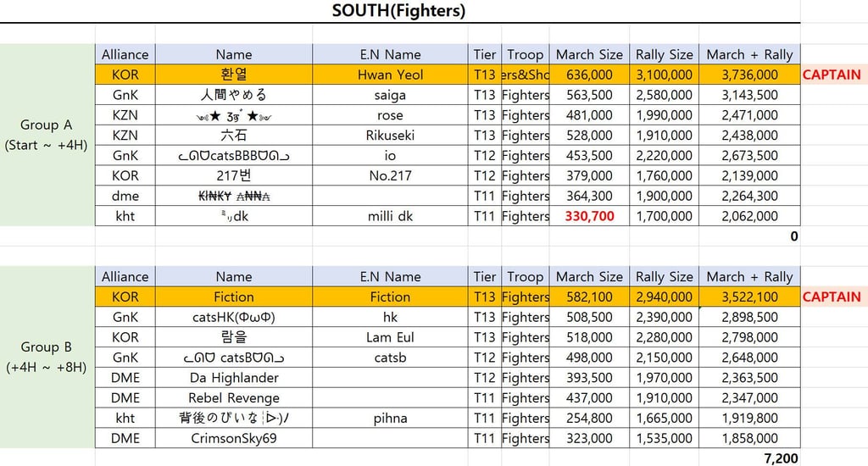The height and width of the screenshot is (466, 868).
Task: Select the Hwan Yeol E.N Name cell
Action: (390, 75)
